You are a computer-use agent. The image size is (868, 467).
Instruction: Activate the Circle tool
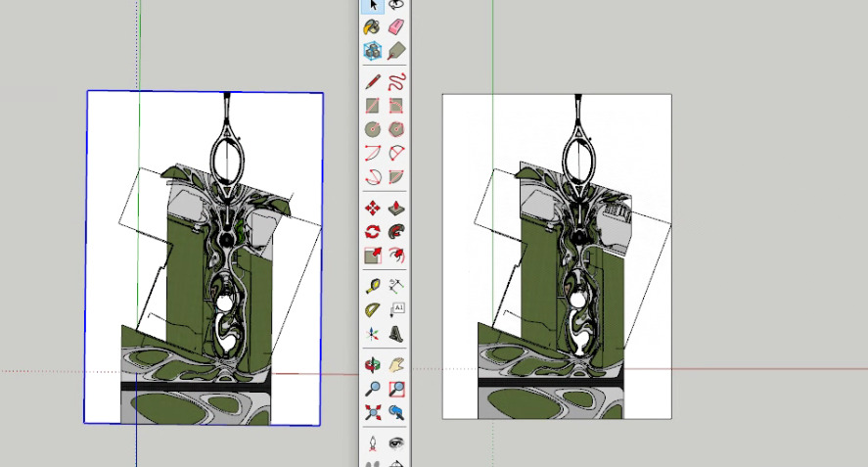[x=373, y=129]
